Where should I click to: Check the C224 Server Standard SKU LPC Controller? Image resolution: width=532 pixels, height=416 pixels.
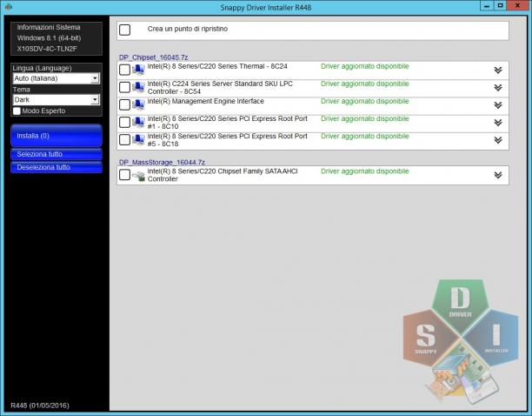[x=124, y=87]
